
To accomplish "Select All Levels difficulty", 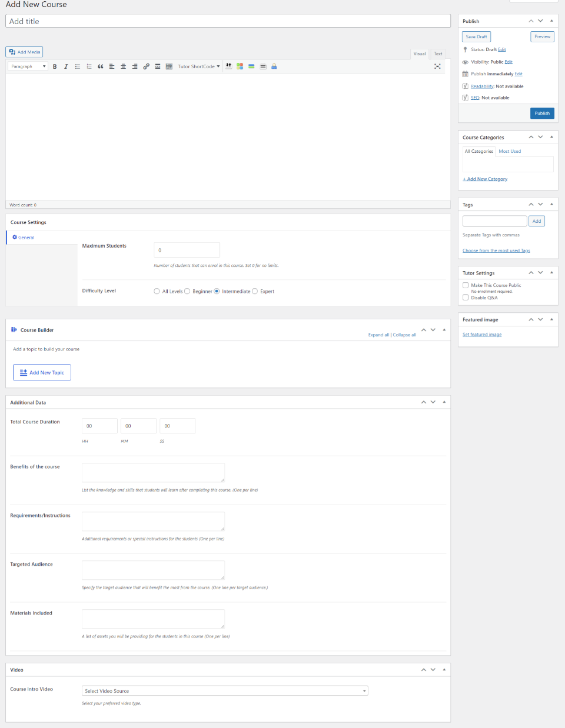I will 157,291.
